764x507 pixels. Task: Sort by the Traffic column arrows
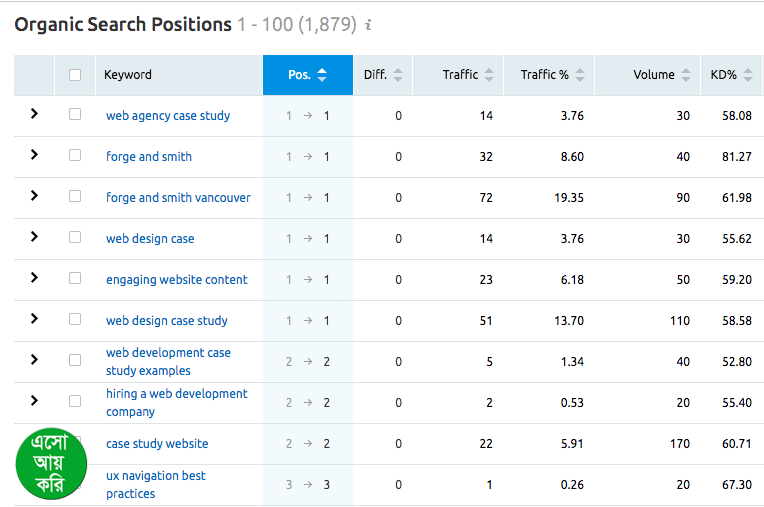(489, 75)
